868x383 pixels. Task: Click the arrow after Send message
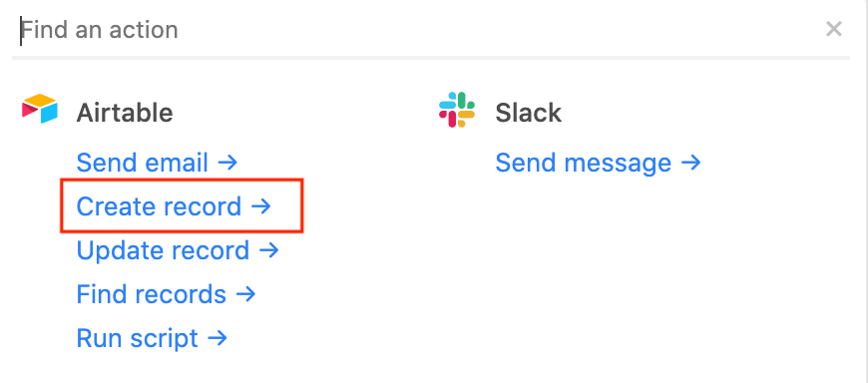point(690,163)
